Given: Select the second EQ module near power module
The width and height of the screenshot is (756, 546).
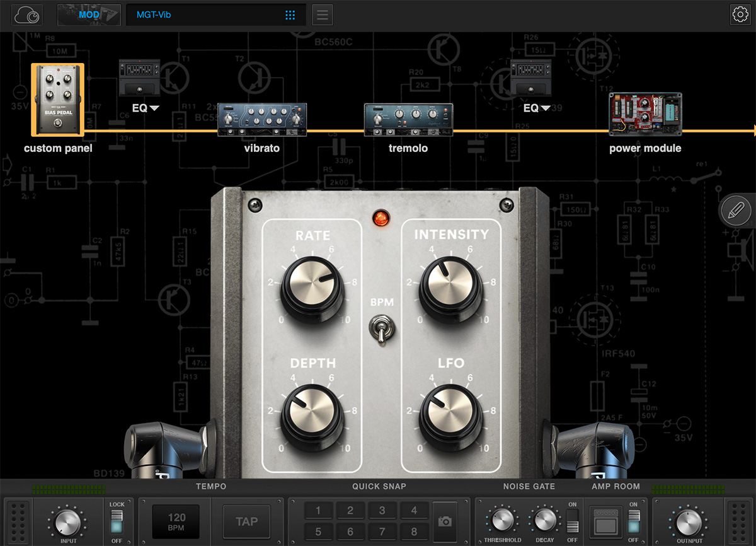Looking at the screenshot, I should click(531, 78).
